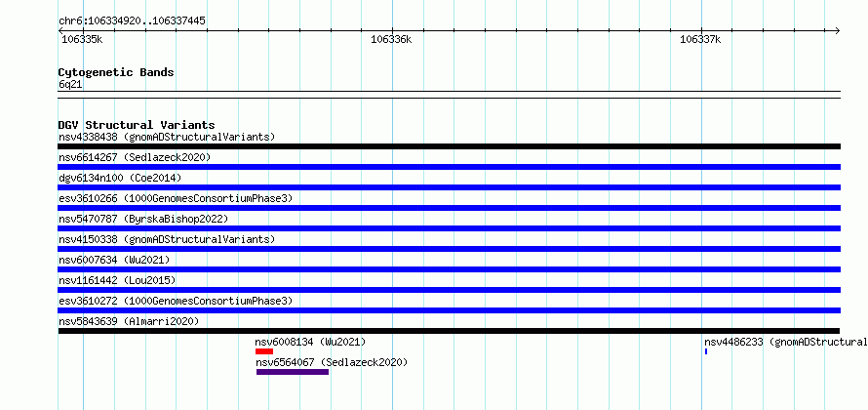Viewport: 868px width, 410px height.
Task: Select the esv3610272 (1000GenomesConsortiumPhase3) label
Action: (176, 301)
